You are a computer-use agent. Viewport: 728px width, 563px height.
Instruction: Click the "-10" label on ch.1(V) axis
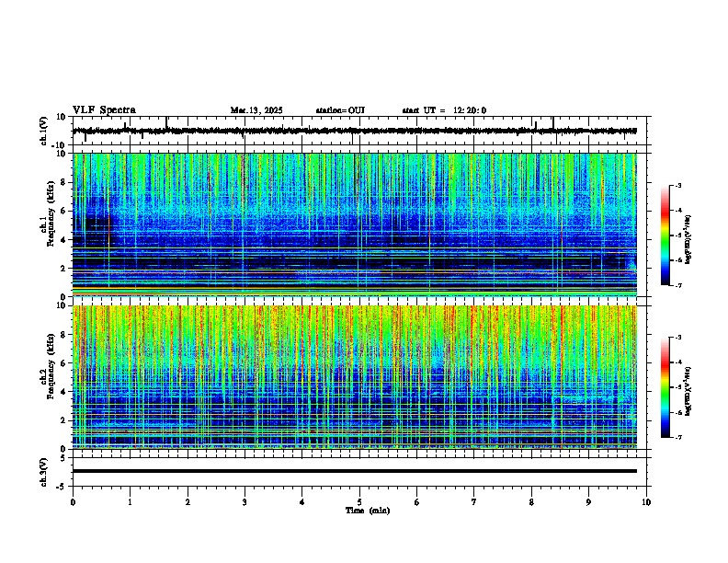coord(60,145)
